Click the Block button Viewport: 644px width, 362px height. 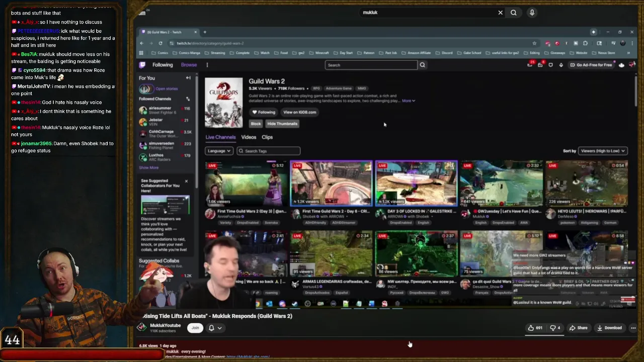click(256, 124)
